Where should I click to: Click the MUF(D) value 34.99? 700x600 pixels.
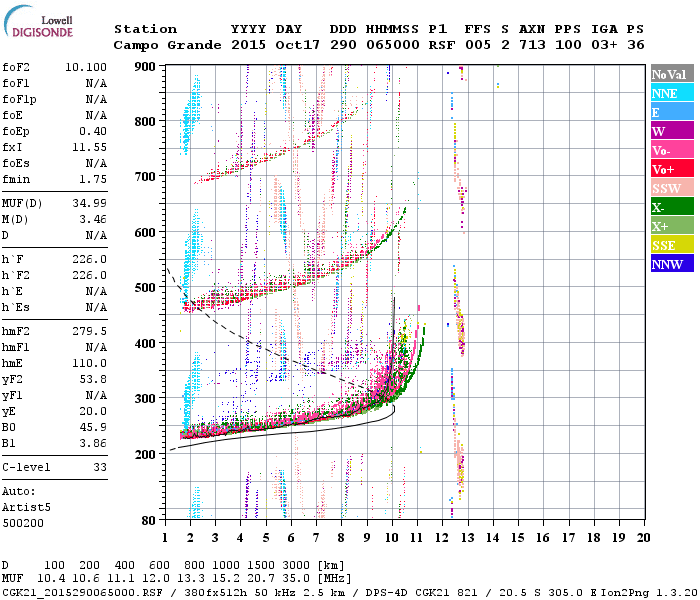[x=89, y=203]
